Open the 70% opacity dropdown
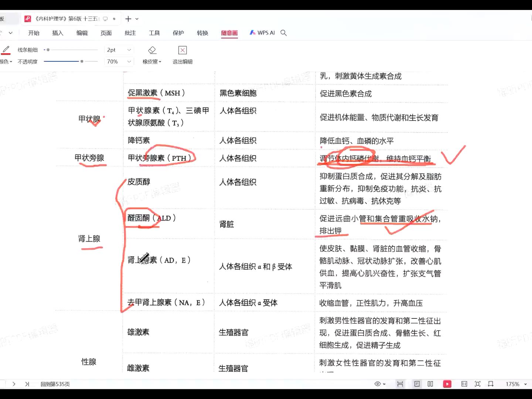 coord(119,62)
